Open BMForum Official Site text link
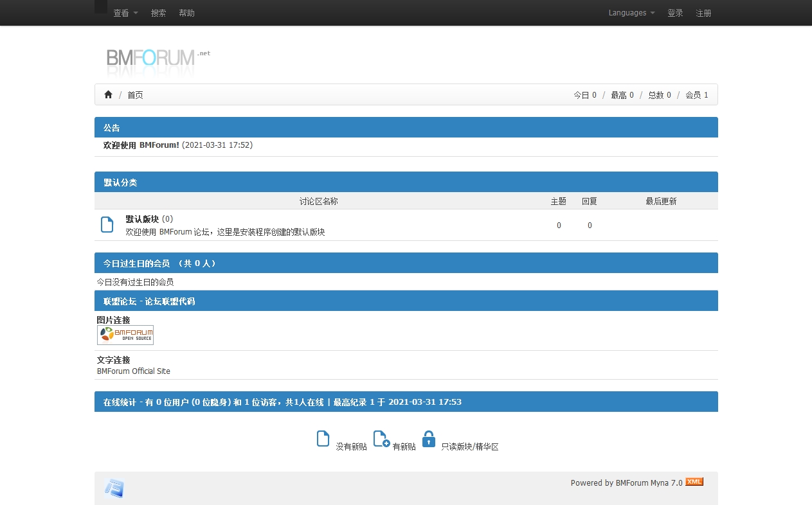This screenshot has height=505, width=812. pos(134,371)
